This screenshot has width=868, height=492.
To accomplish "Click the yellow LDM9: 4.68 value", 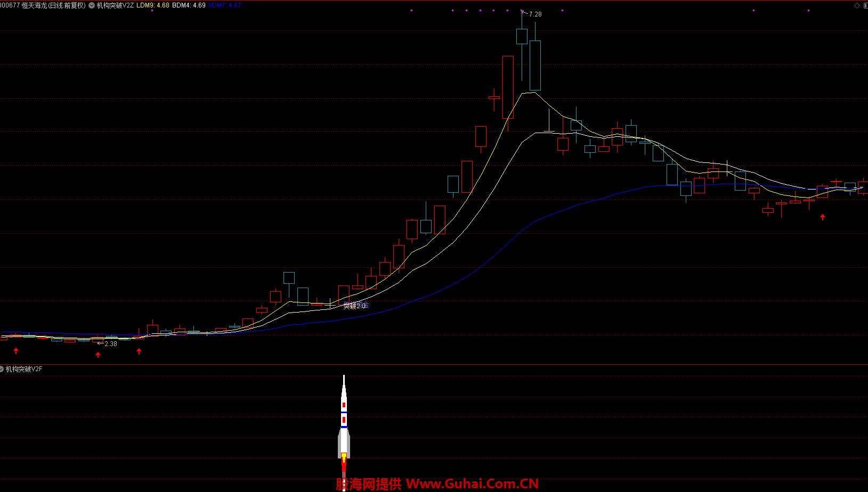I will tap(153, 5).
